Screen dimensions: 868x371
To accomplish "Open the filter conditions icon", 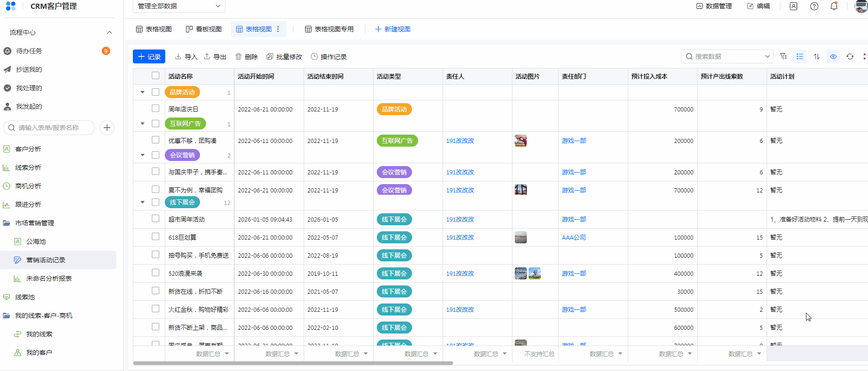I will 783,56.
